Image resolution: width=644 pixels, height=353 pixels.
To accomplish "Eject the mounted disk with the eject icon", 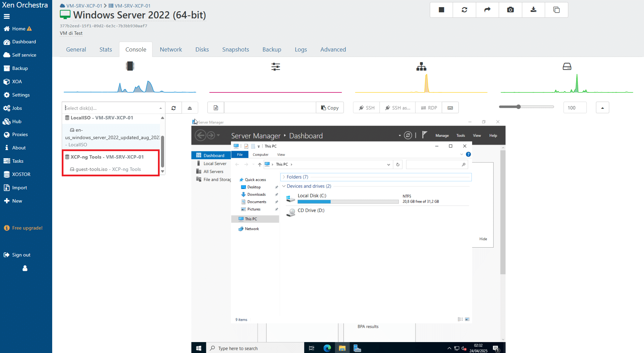I will click(190, 108).
